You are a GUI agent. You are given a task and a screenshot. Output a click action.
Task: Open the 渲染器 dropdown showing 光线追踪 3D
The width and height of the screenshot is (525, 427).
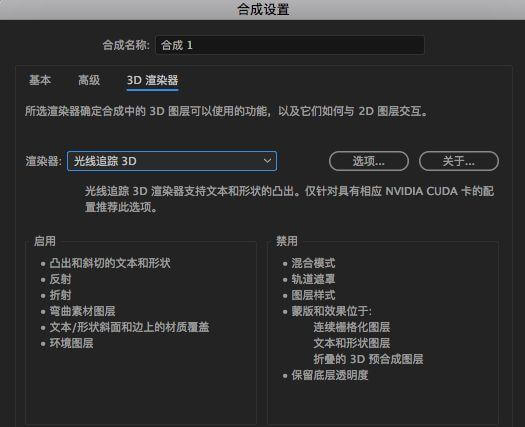(172, 161)
